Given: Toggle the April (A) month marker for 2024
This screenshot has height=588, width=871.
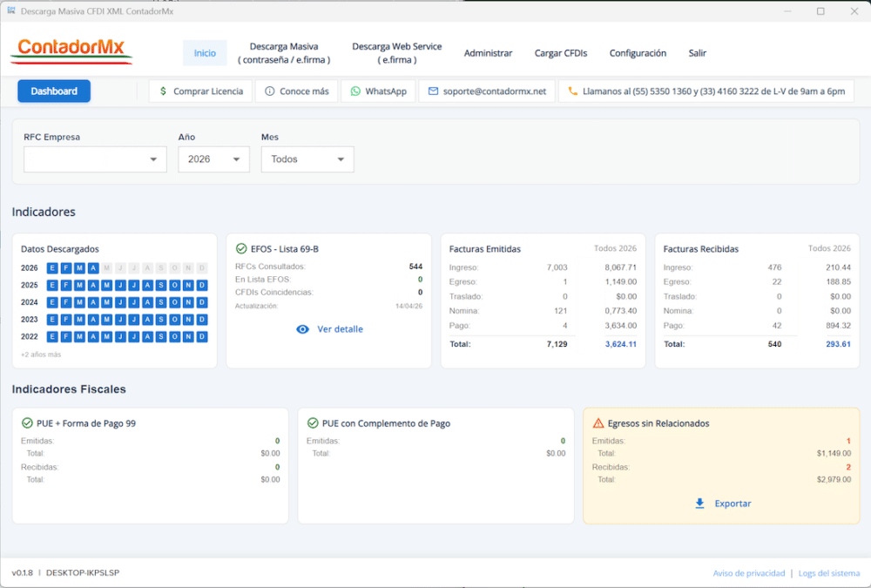Looking at the screenshot, I should [x=92, y=302].
